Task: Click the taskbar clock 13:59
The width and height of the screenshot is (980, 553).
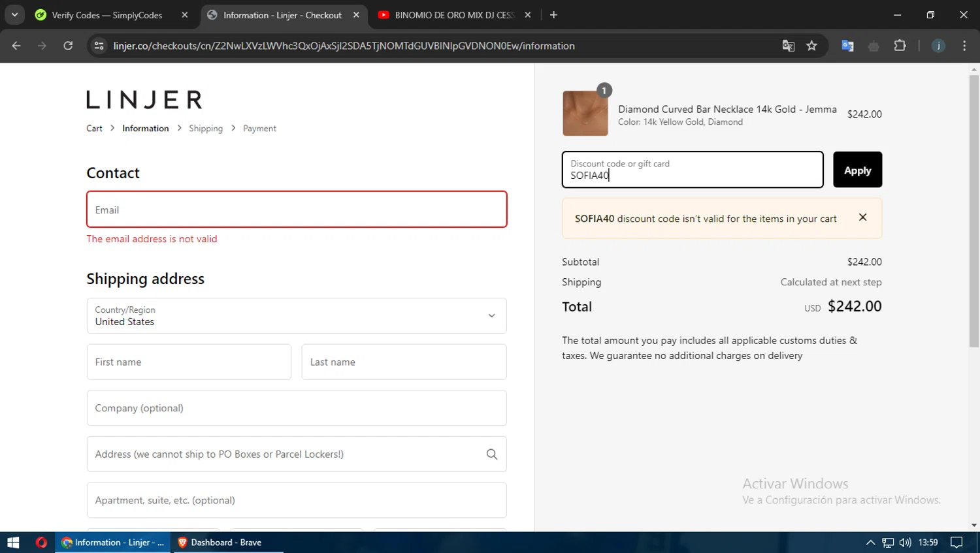Action: click(928, 543)
